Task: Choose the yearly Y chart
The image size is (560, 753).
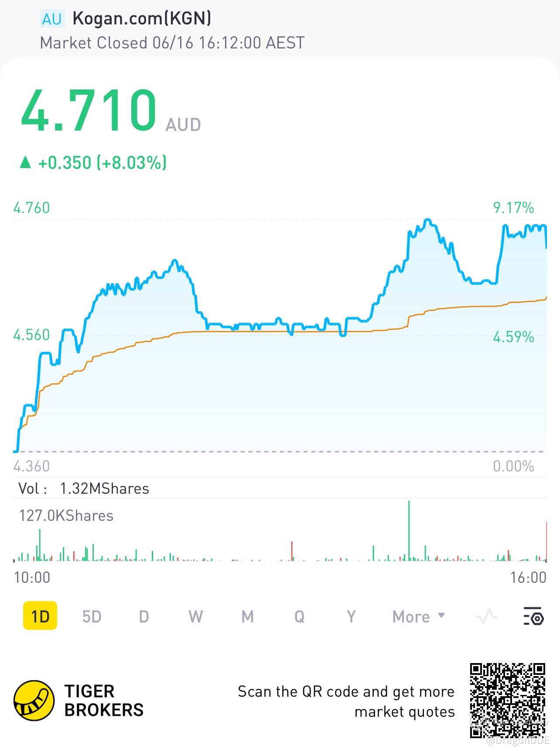Action: pos(351,617)
